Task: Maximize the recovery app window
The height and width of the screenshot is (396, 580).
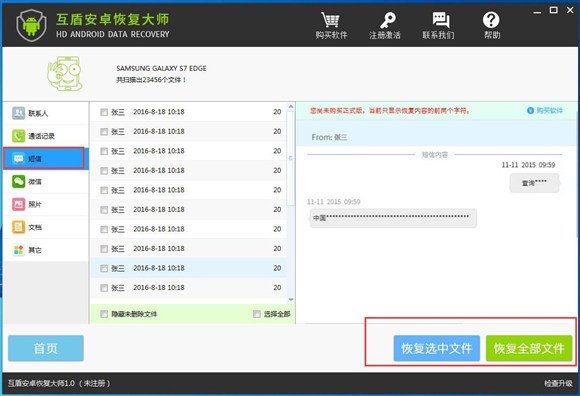Action: 553,10
